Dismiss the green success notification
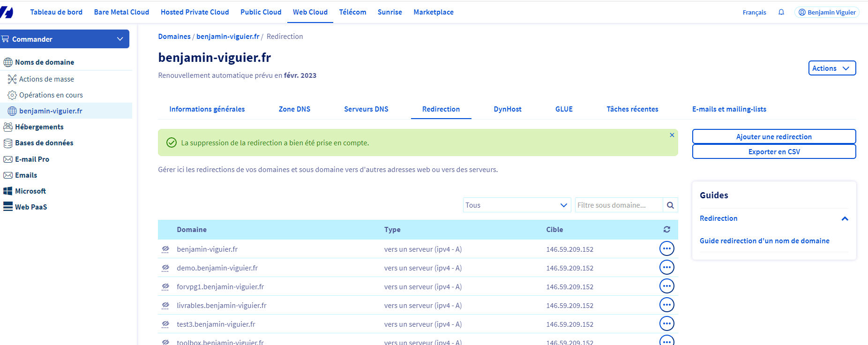Screen dimensions: 868x345 672,135
